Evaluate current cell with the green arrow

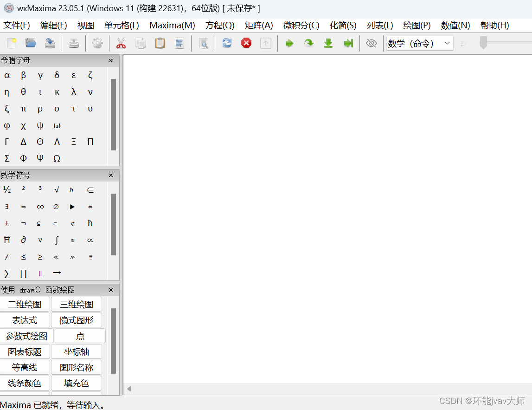[x=289, y=43]
